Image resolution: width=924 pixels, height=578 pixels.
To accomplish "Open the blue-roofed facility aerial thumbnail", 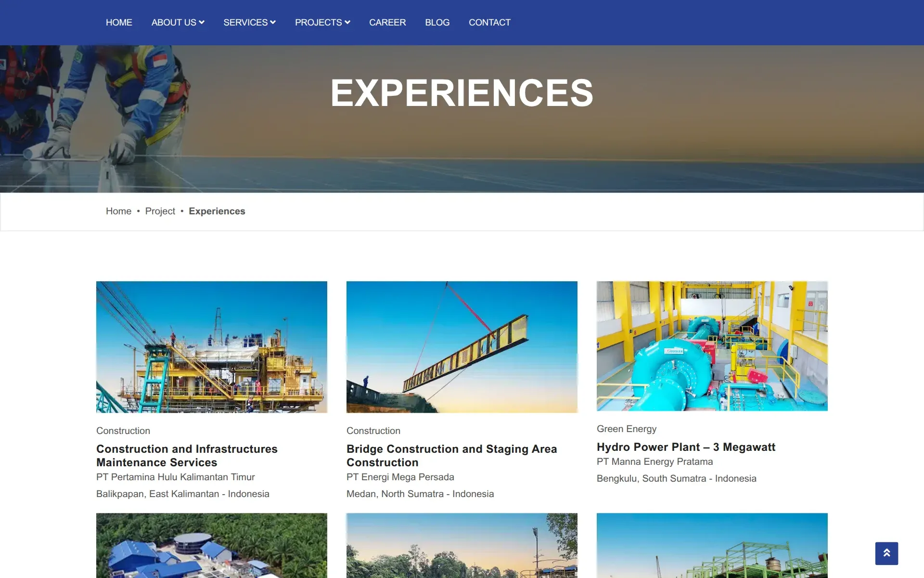I will tap(212, 545).
